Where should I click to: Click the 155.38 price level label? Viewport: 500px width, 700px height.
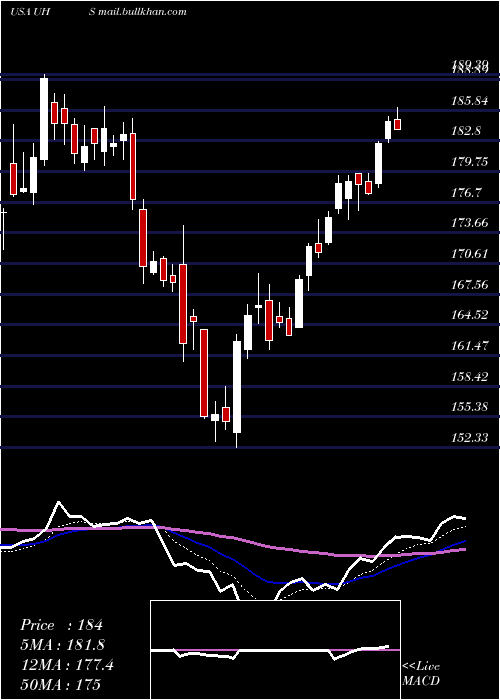tap(469, 407)
